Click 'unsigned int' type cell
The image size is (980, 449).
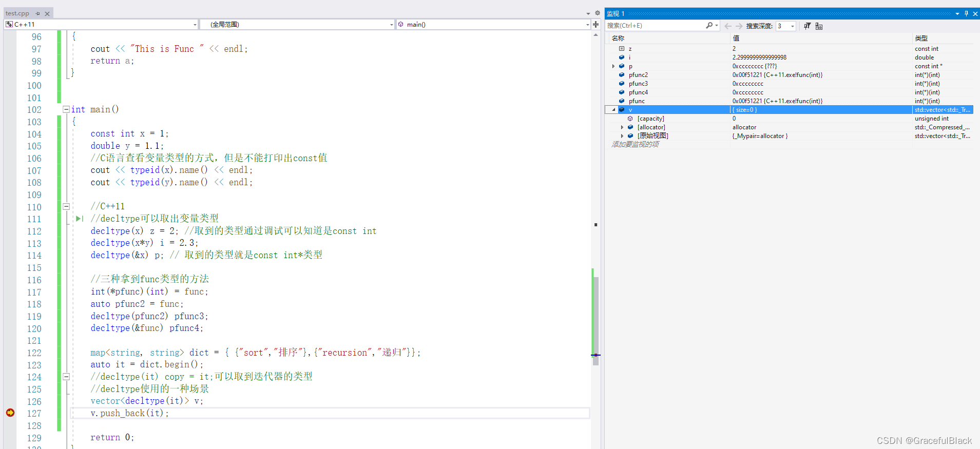point(931,119)
